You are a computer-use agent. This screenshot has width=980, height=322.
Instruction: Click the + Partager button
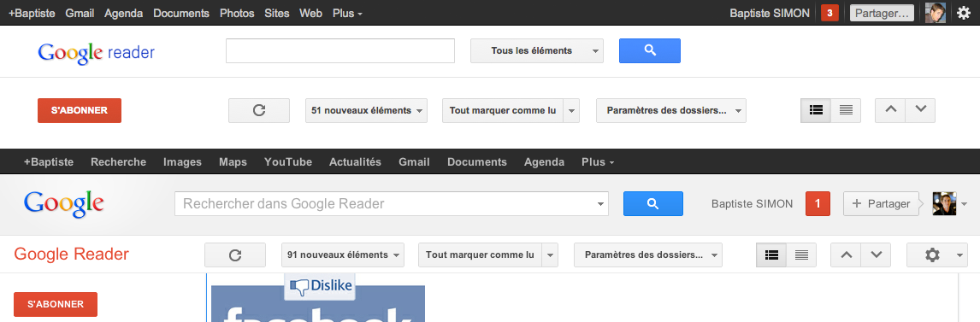point(882,203)
